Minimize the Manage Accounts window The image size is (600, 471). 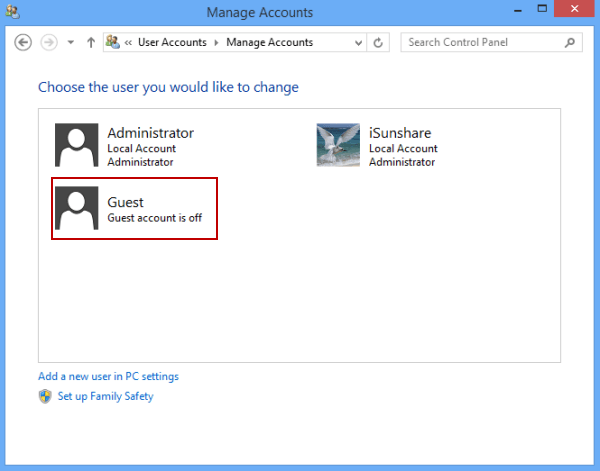point(518,9)
